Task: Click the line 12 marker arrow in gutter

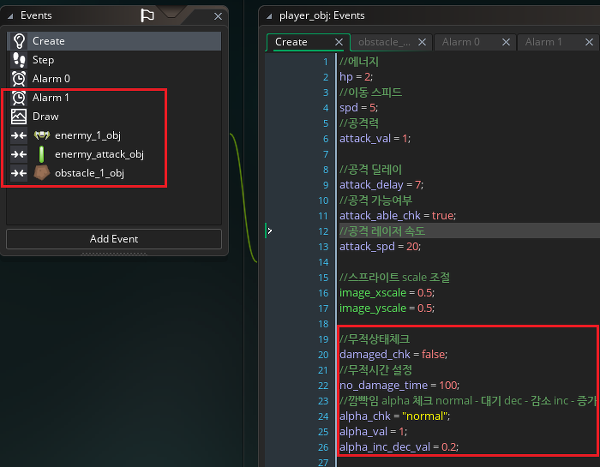Action: [270, 231]
